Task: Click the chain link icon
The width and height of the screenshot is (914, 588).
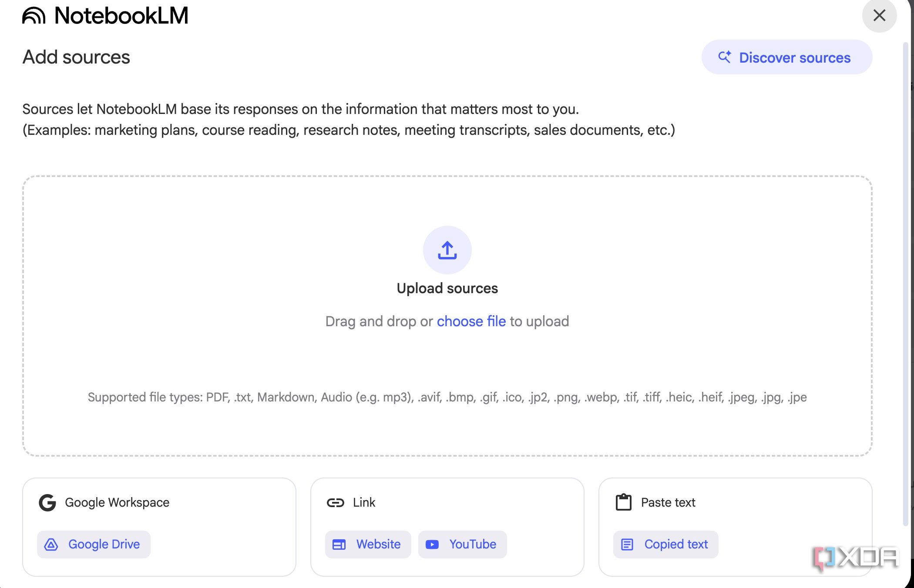Action: pos(335,503)
